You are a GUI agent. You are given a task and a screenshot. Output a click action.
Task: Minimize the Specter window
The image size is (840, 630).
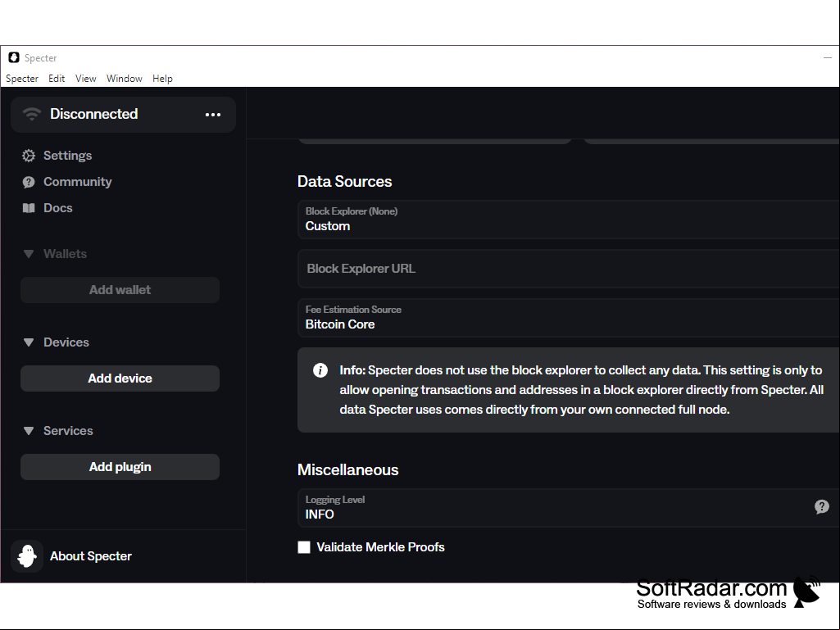coord(828,57)
